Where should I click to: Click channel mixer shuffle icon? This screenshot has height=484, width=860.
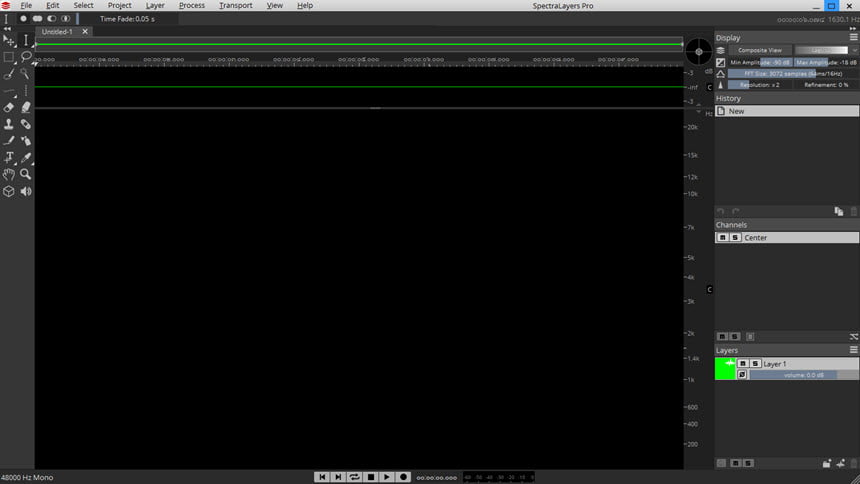853,337
